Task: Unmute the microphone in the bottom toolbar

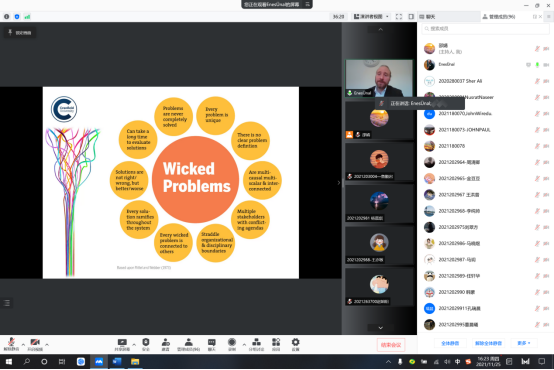Action: coord(11,343)
